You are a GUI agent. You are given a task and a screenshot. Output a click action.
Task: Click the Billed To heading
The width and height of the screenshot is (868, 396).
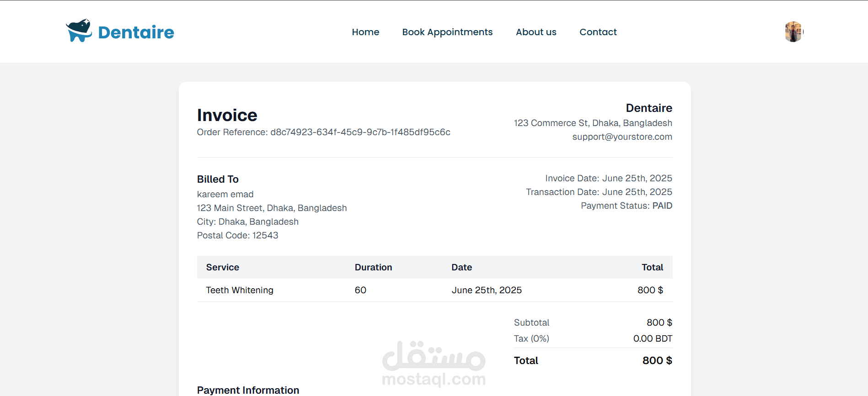(218, 179)
